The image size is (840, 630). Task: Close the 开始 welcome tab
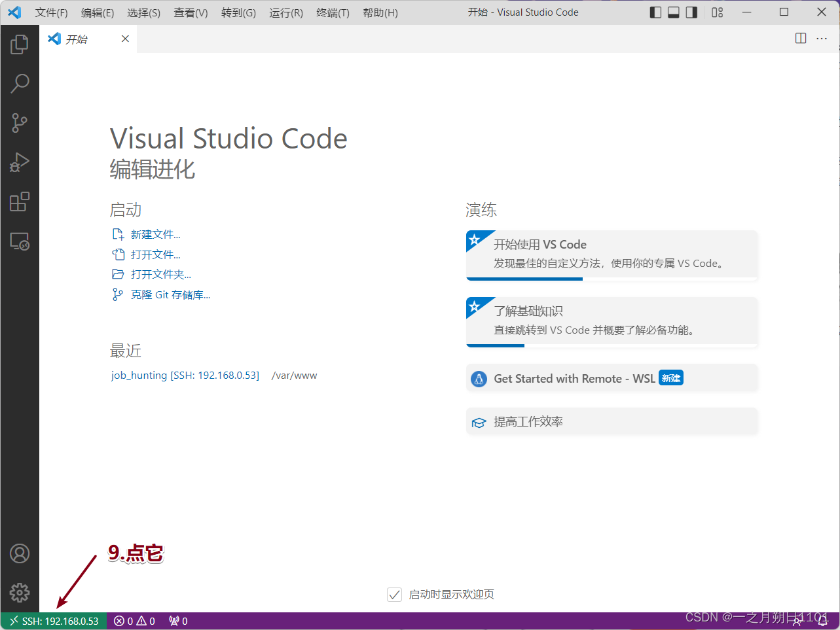point(125,39)
